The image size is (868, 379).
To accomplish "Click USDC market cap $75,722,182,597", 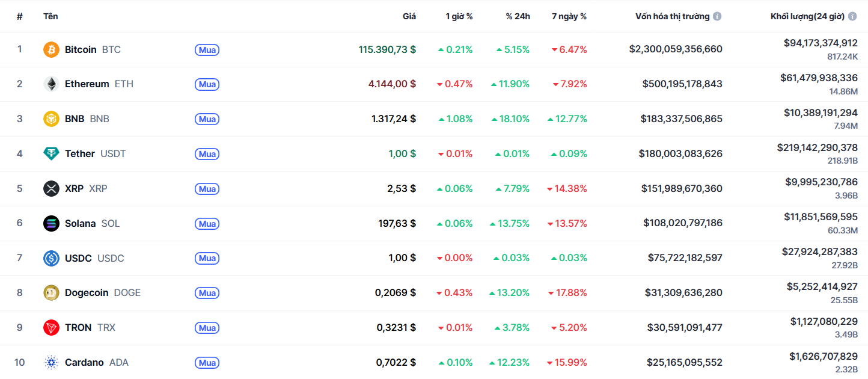I will click(685, 258).
